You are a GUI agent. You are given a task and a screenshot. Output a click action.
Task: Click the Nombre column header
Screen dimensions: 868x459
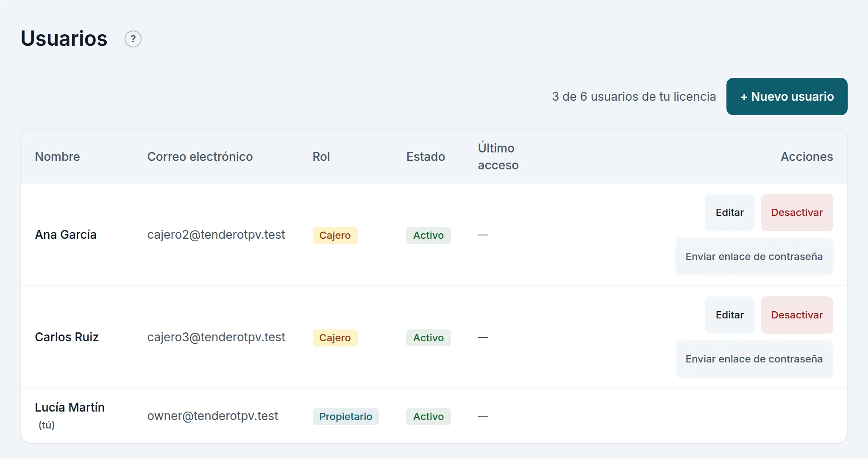[x=57, y=157]
